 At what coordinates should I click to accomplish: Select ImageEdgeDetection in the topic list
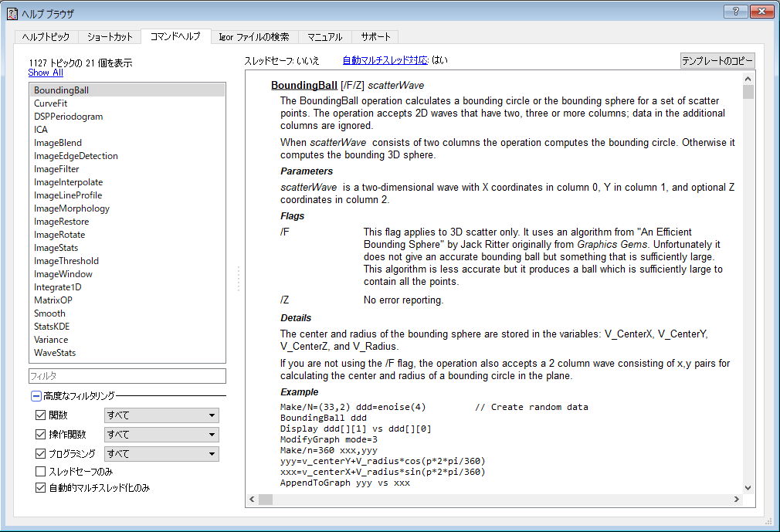[x=127, y=156]
